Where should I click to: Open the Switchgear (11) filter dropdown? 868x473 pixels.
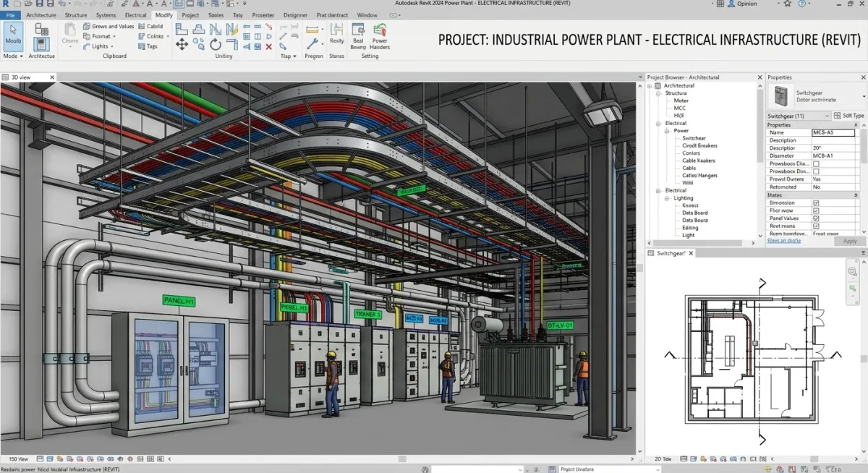(x=825, y=116)
